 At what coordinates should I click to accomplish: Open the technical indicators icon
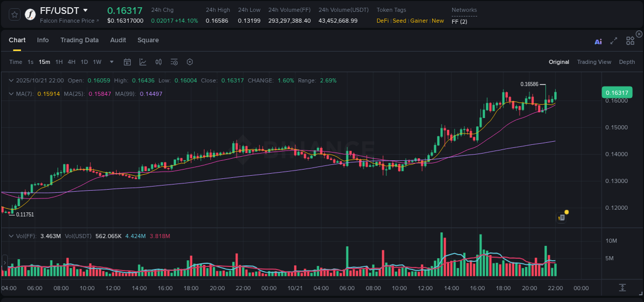tap(174, 62)
